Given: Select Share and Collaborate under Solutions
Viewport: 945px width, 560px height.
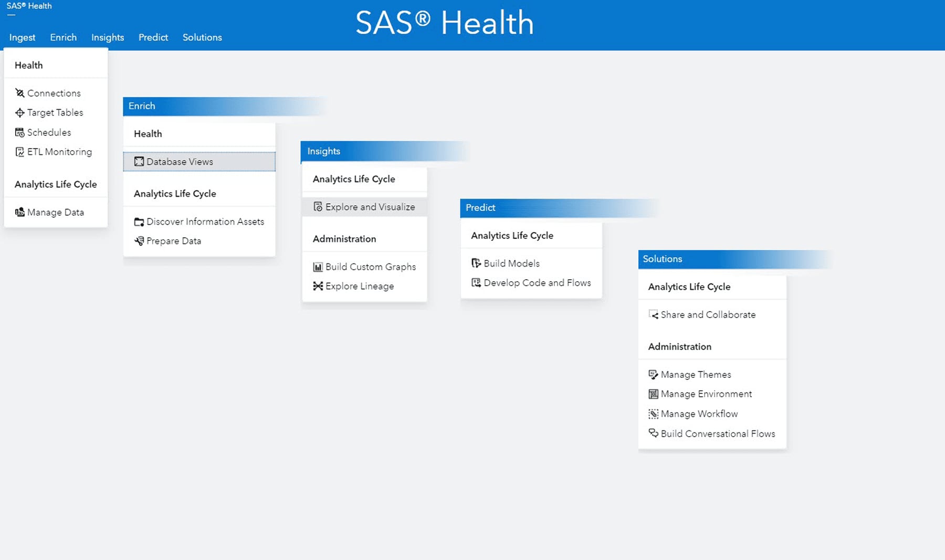Looking at the screenshot, I should (708, 314).
